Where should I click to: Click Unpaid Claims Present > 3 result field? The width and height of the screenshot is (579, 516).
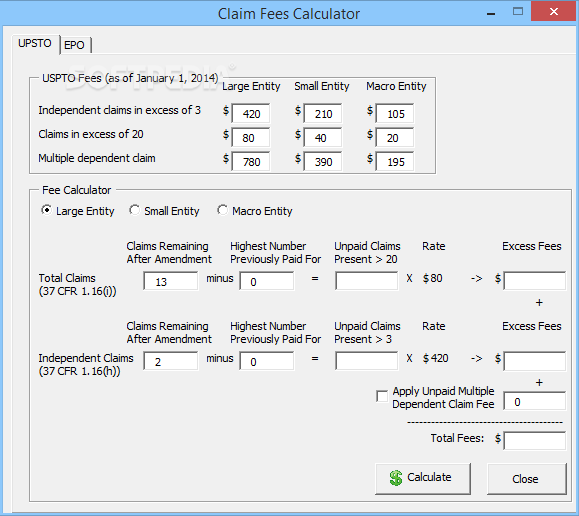point(367,361)
